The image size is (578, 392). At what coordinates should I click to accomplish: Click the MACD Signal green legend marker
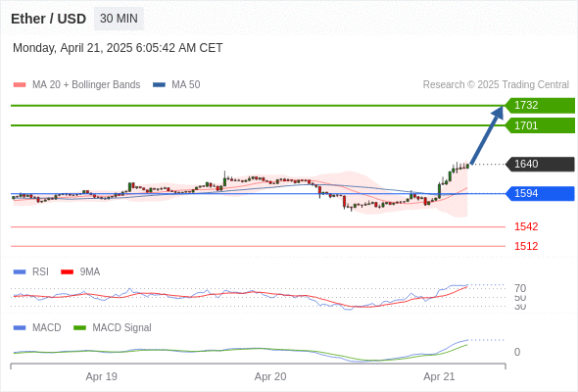point(79,327)
